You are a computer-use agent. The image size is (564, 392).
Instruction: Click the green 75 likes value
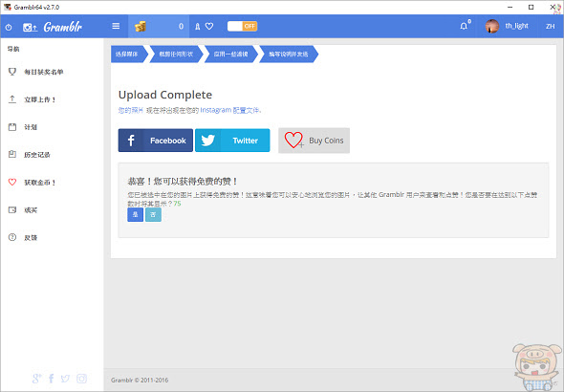(177, 204)
